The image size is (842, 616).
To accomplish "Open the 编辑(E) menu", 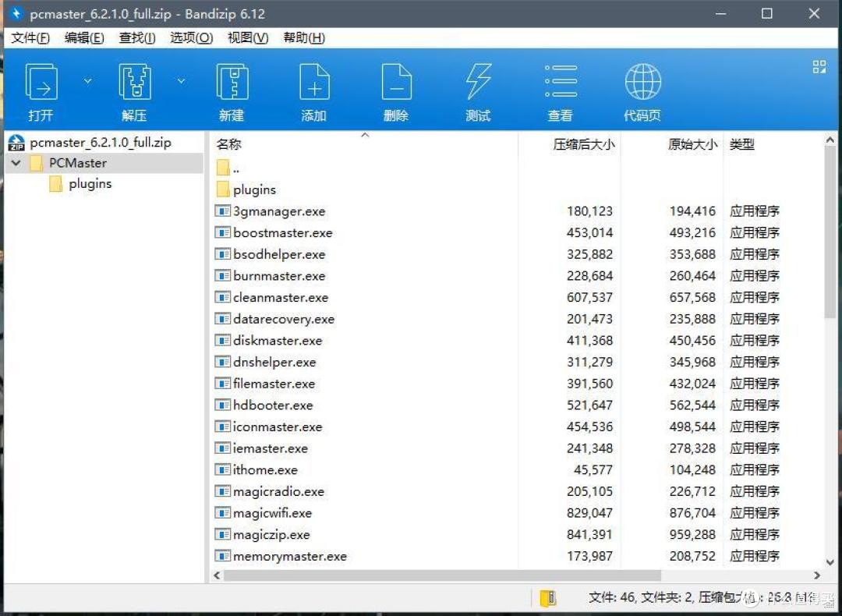I will [x=84, y=37].
